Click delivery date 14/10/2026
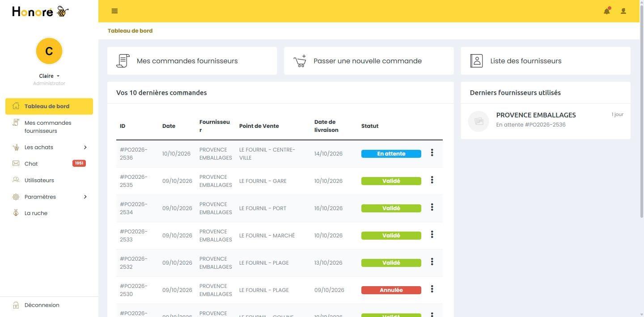This screenshot has height=317, width=644. [328, 154]
